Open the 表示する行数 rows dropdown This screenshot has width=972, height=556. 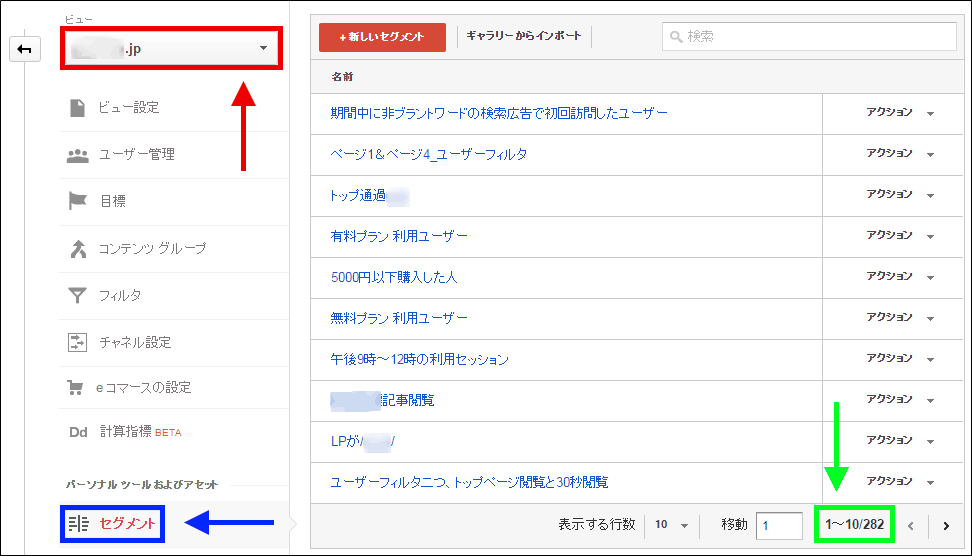672,525
